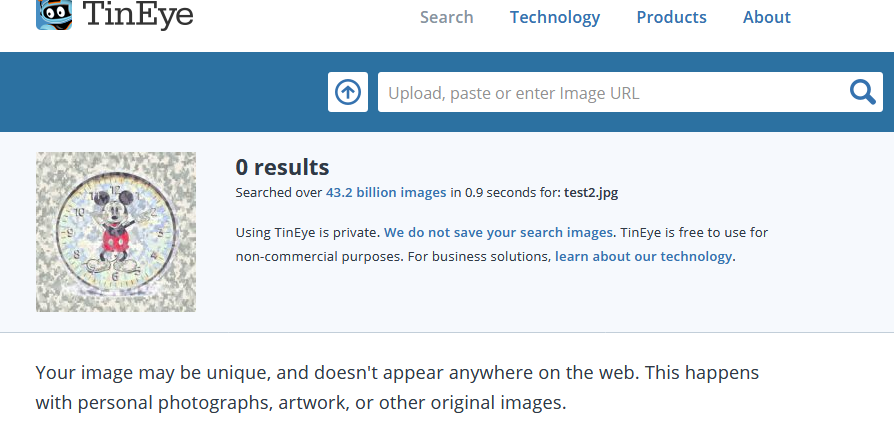
Task: Click the test2.jpg file name text
Action: coord(591,193)
